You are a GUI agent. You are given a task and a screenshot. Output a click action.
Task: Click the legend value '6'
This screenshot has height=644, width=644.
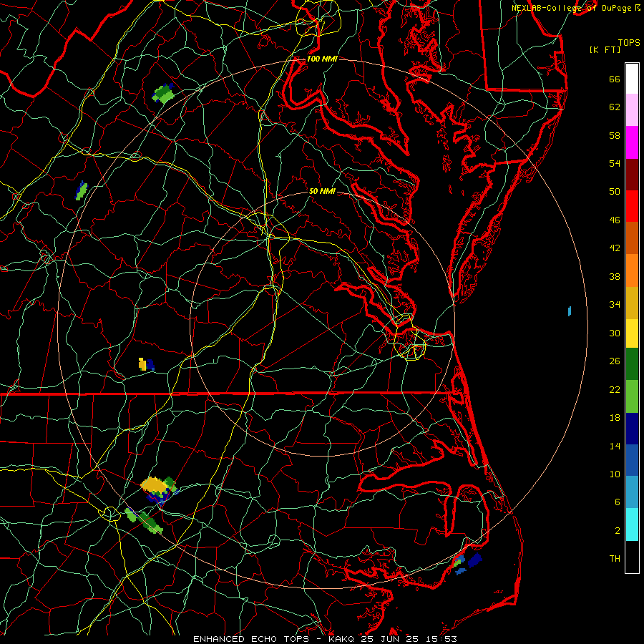point(618,502)
